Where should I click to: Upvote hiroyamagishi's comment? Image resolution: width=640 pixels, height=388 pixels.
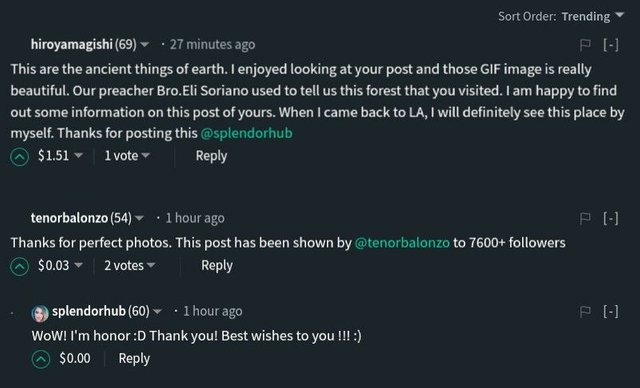tap(20, 157)
